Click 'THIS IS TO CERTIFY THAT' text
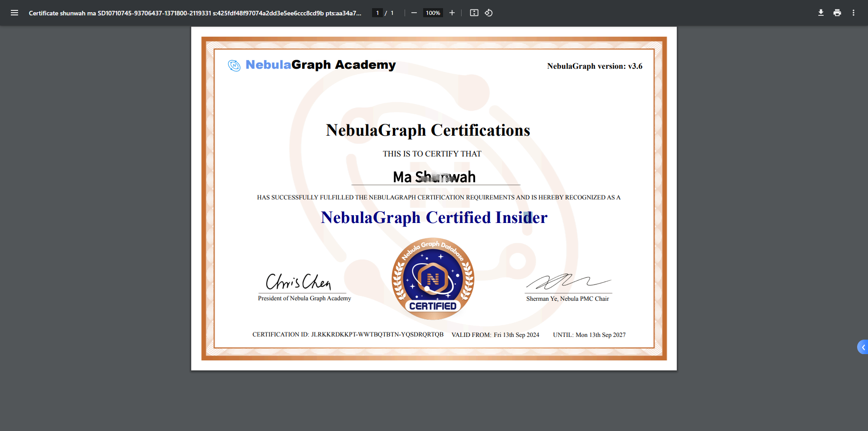 click(432, 154)
